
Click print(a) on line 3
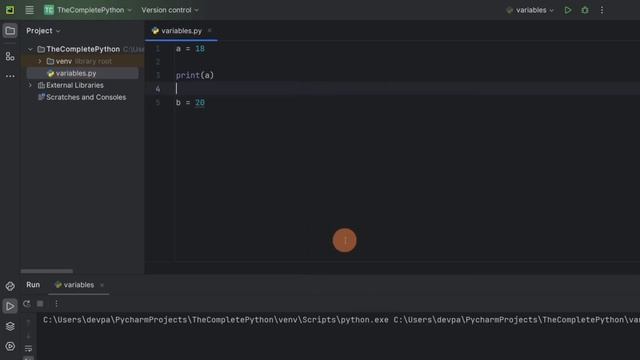click(195, 75)
